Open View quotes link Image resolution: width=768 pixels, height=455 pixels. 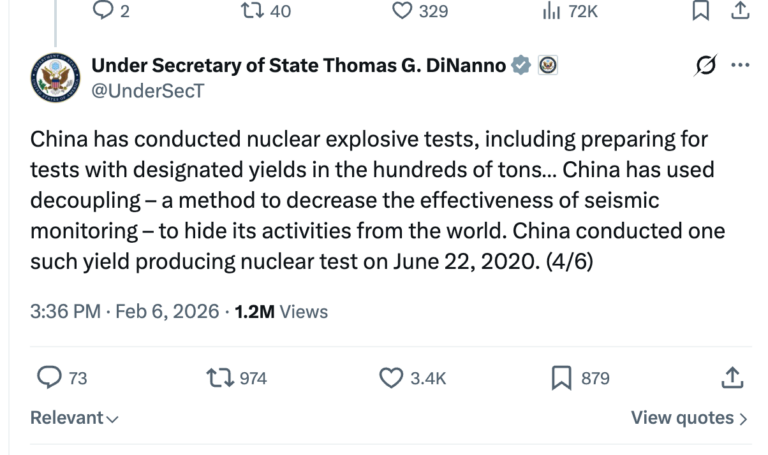689,418
